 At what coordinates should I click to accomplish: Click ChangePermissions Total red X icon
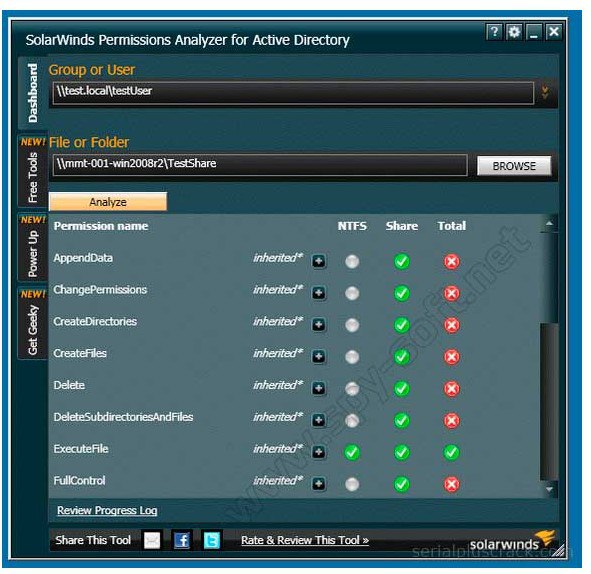(452, 293)
